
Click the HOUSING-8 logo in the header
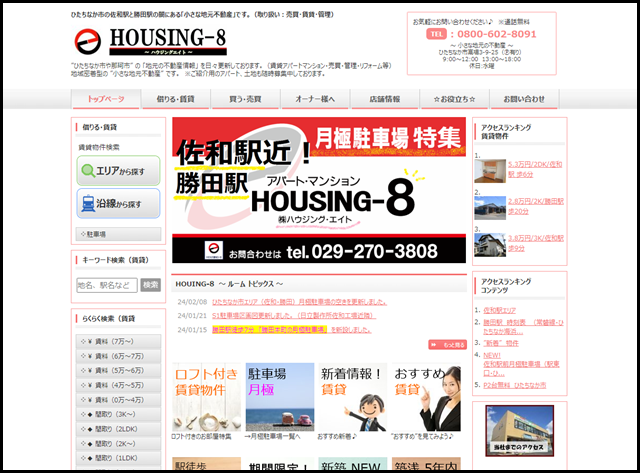(x=150, y=41)
